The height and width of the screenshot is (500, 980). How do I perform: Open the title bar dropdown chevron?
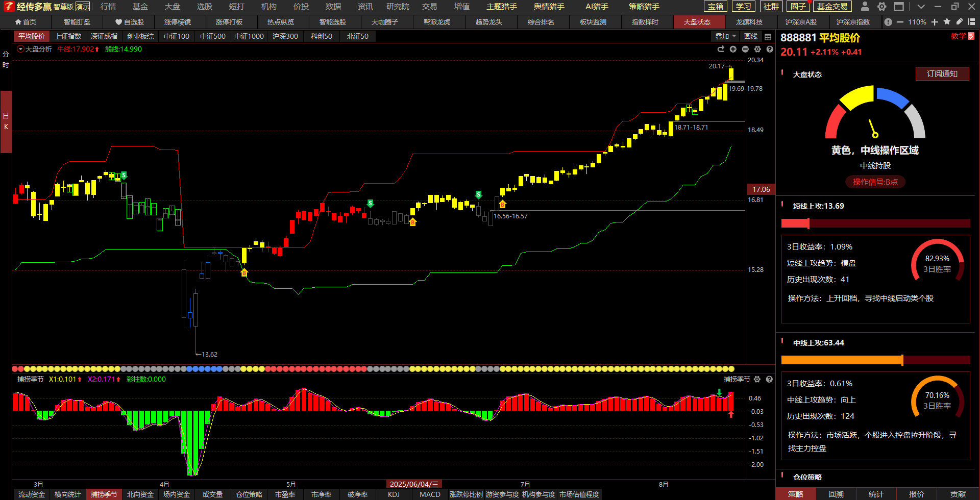coord(921,7)
